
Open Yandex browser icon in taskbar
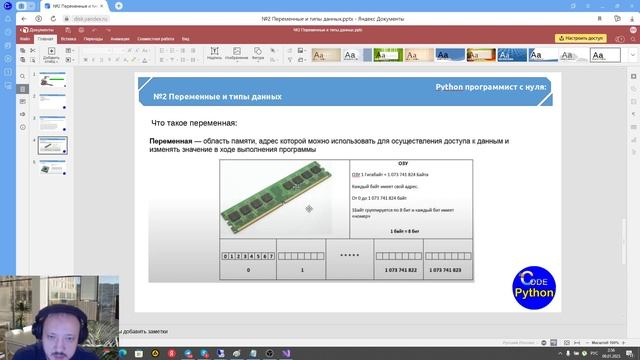[172, 353]
